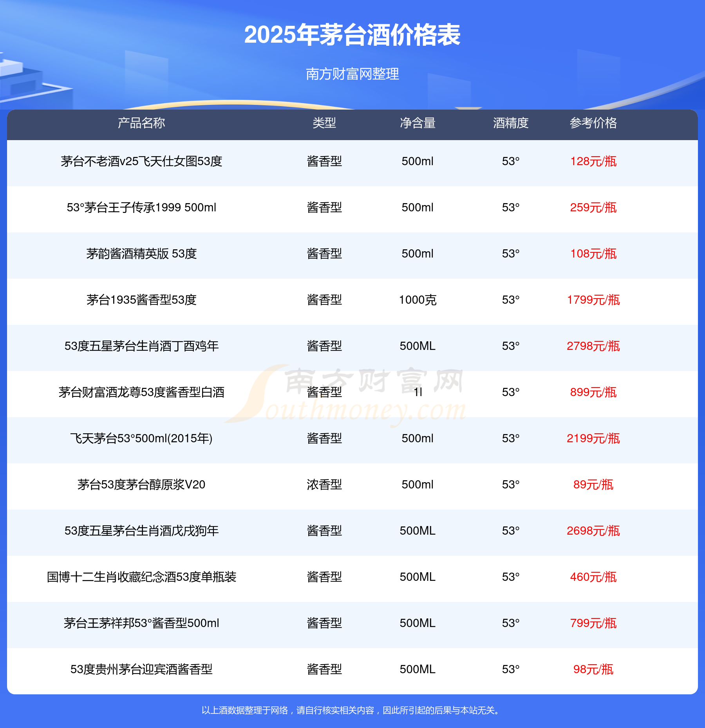Select "53°" in the 茅台财富酒龙尊 row
The height and width of the screenshot is (728, 705).
[x=511, y=392]
